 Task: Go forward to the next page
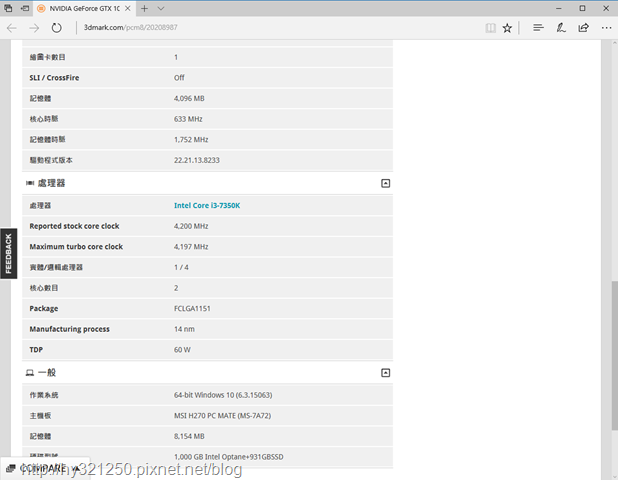pos(34,28)
